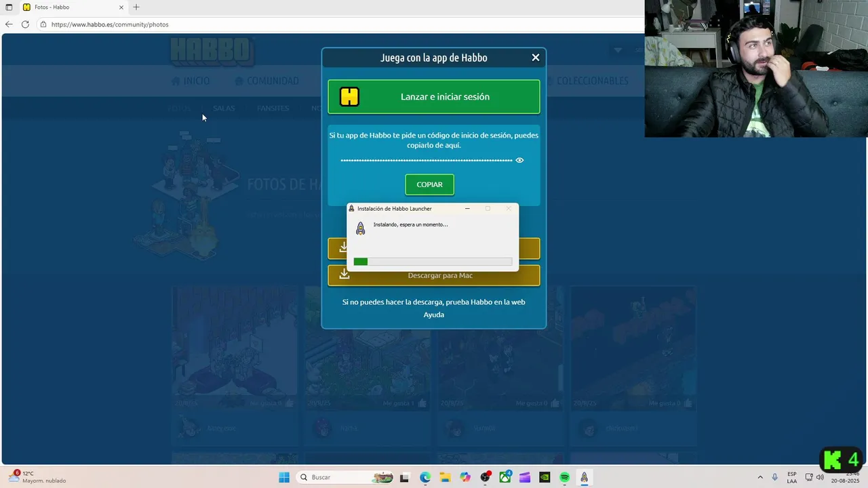View site information icon in address bar
The height and width of the screenshot is (488, 868).
43,24
